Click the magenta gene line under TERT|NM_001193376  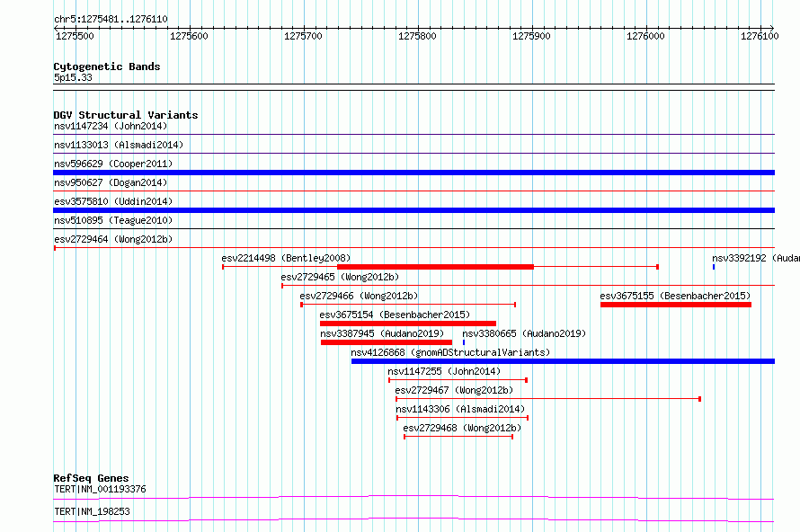[x=413, y=497]
